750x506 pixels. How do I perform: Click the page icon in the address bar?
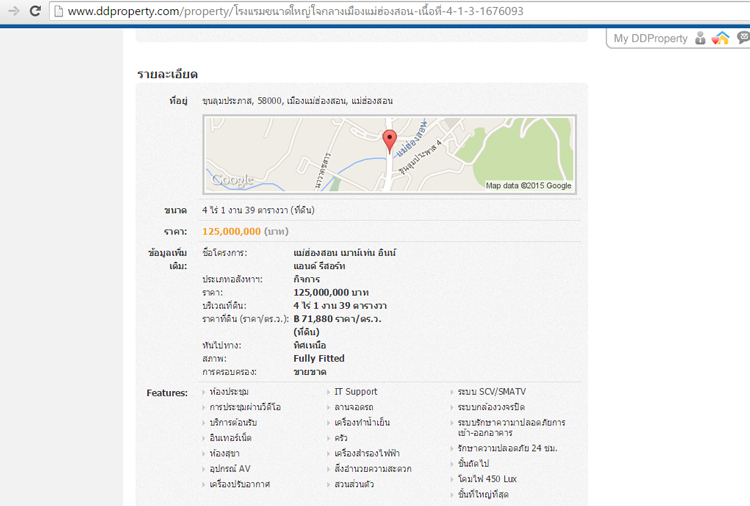pos(59,11)
